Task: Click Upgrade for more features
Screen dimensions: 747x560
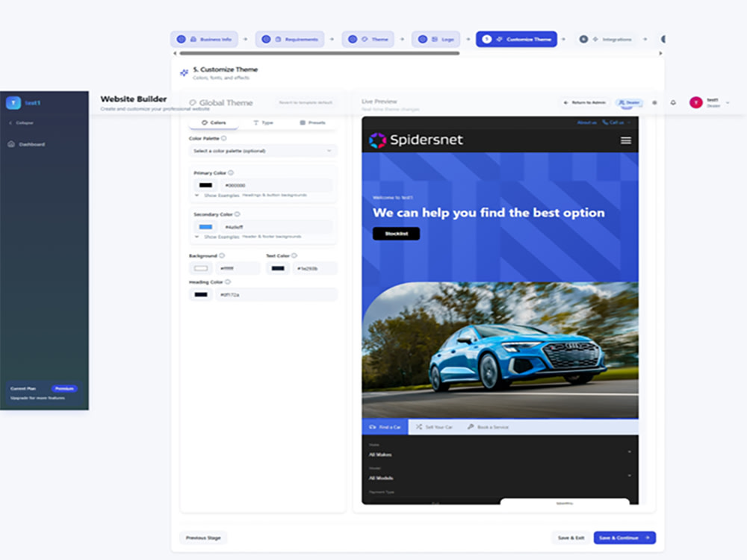Action: (x=37, y=398)
